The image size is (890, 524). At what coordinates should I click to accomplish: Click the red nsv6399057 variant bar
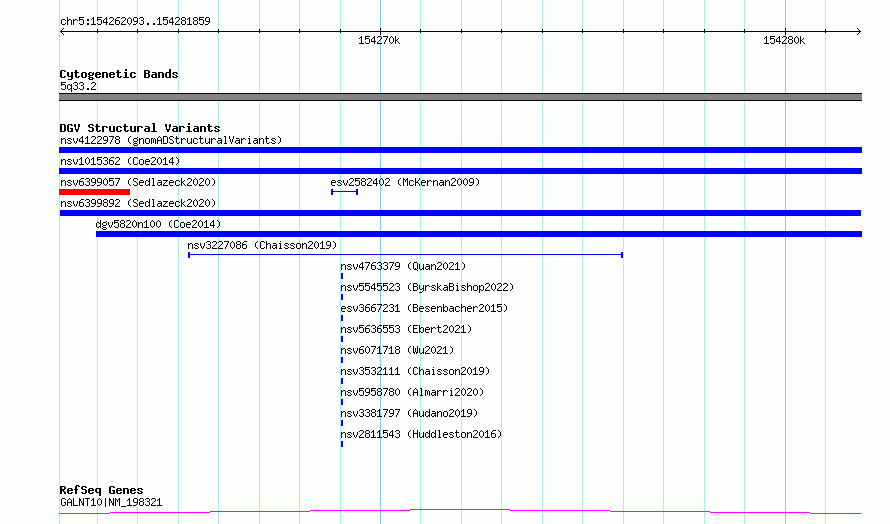94,192
